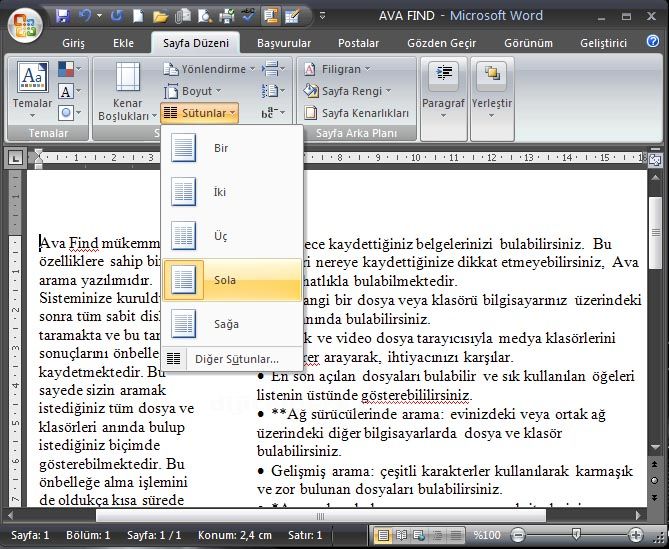This screenshot has width=669, height=549.
Task: Open the page breaks dropdown
Action: [x=273, y=69]
